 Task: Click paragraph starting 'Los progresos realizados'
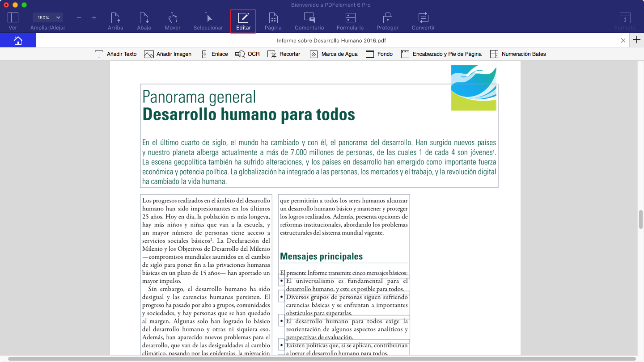[206, 240]
